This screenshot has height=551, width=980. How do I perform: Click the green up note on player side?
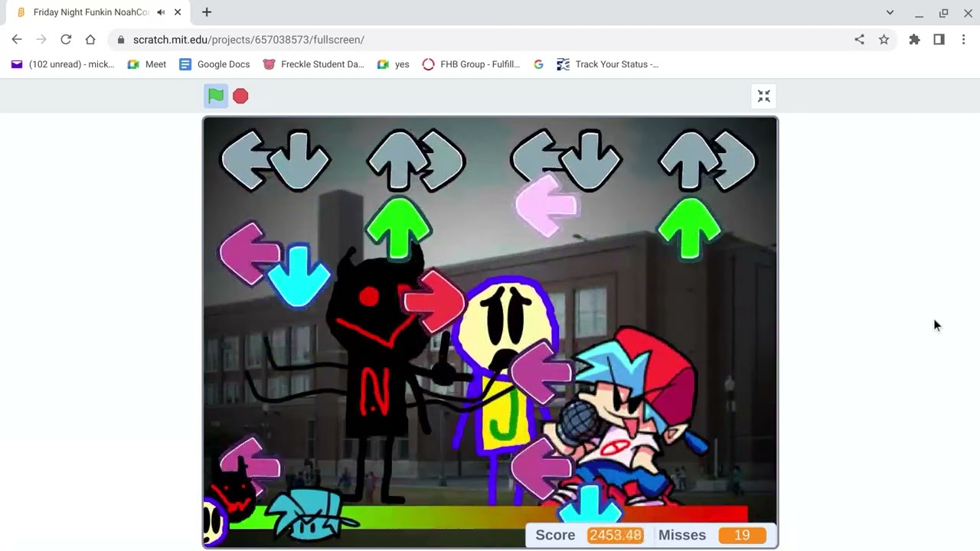(x=689, y=227)
